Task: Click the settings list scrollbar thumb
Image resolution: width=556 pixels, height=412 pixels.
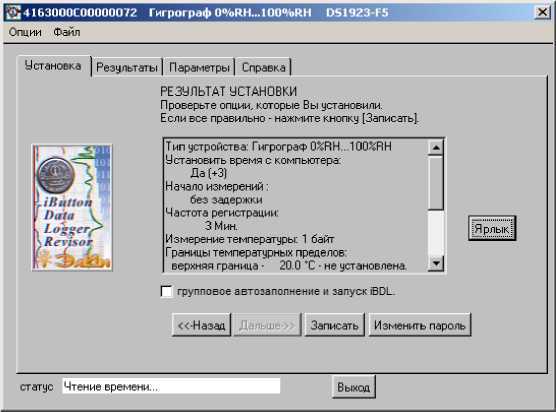Action: click(436, 183)
